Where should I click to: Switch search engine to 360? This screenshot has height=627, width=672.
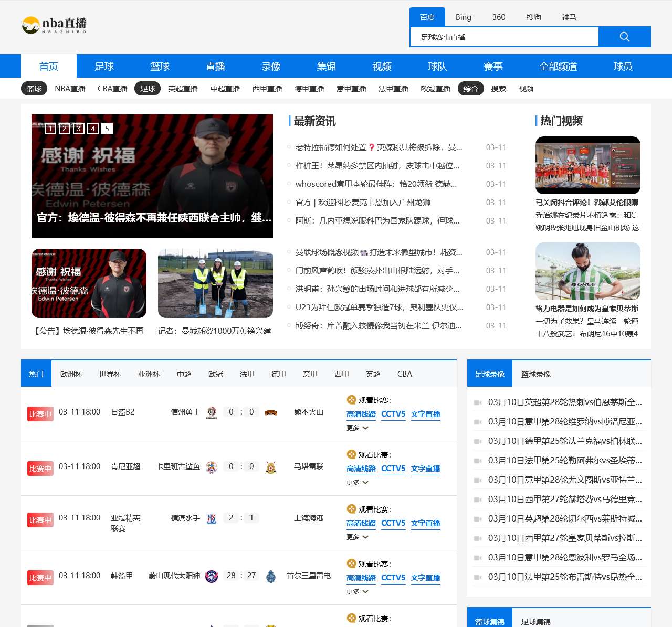coord(499,17)
